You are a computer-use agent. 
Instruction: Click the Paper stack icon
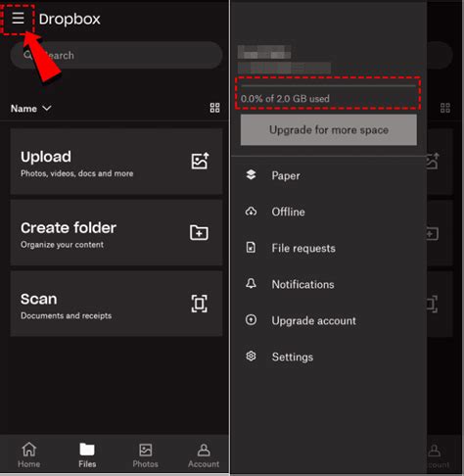coord(251,175)
